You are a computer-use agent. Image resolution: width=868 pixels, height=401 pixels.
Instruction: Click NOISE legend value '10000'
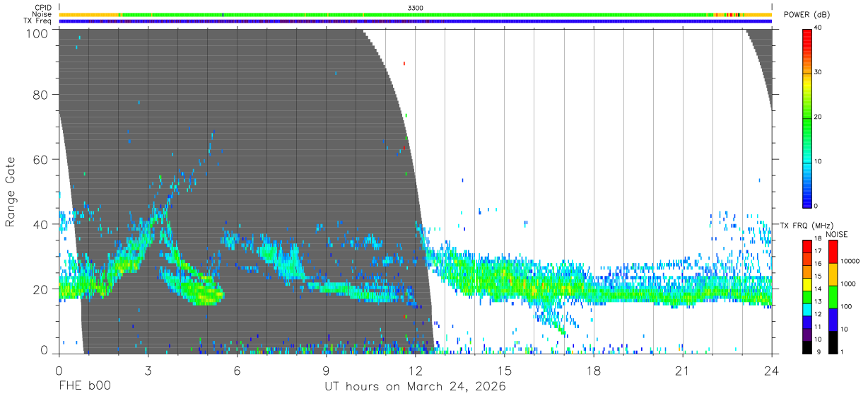[x=850, y=262]
